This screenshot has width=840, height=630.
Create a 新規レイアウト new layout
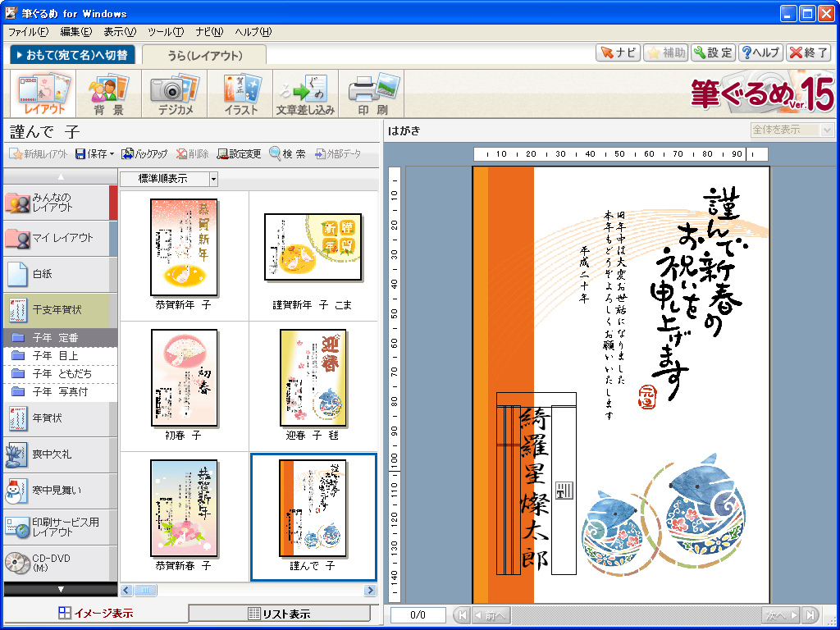pyautogui.click(x=39, y=154)
